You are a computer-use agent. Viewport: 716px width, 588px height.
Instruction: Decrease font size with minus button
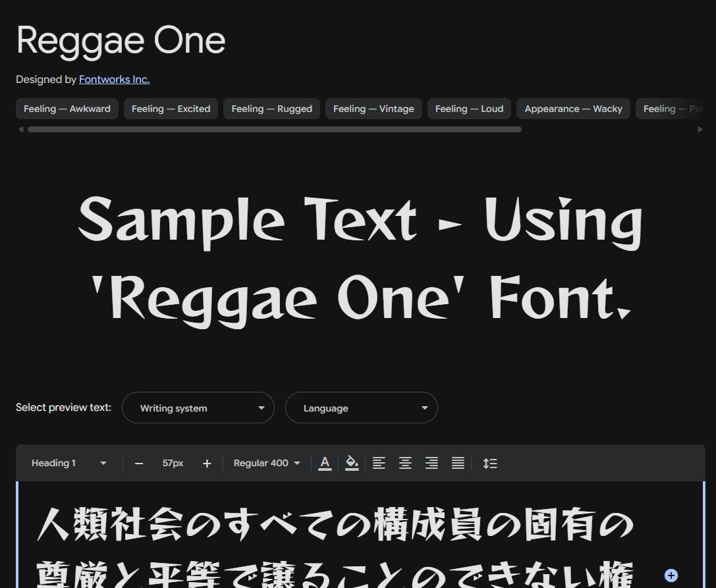point(139,464)
